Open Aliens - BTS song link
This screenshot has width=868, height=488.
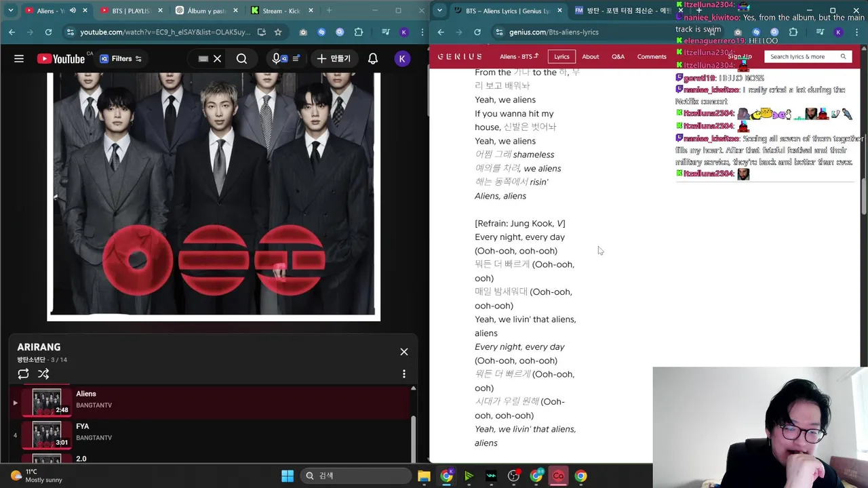[519, 56]
